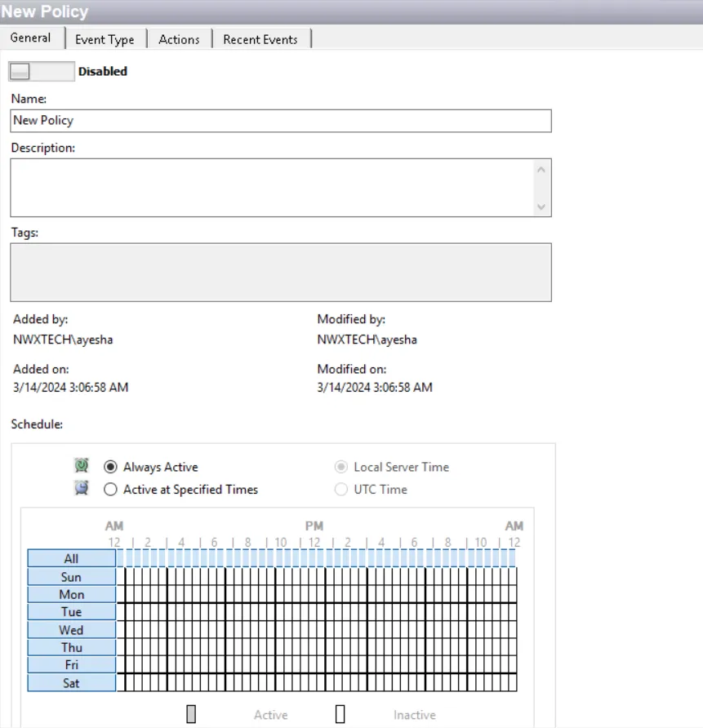
Task: Select the Tue row in schedule grid
Action: pos(72,612)
